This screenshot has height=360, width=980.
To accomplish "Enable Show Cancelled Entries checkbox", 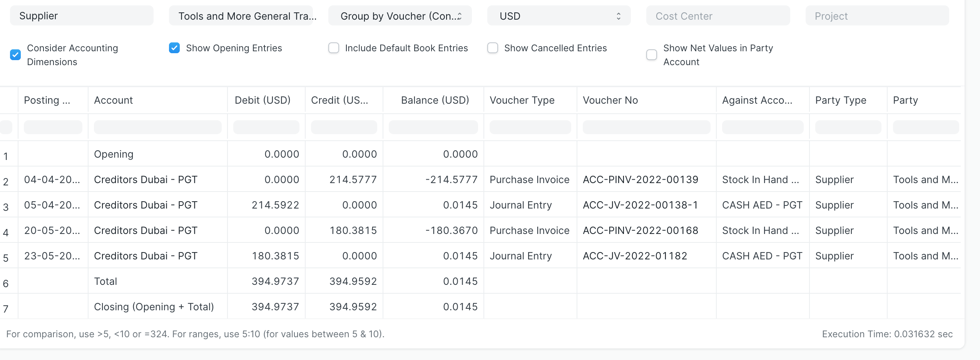I will [x=493, y=48].
